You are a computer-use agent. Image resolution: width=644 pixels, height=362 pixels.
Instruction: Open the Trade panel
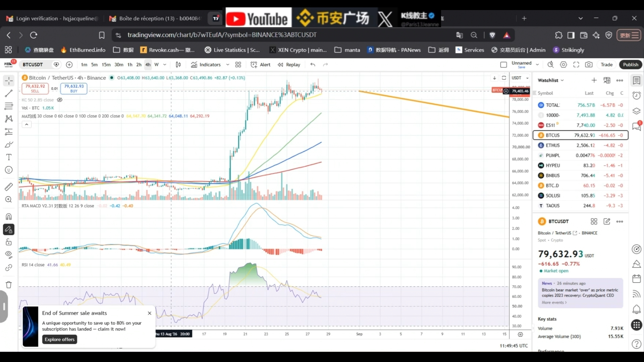tap(606, 65)
